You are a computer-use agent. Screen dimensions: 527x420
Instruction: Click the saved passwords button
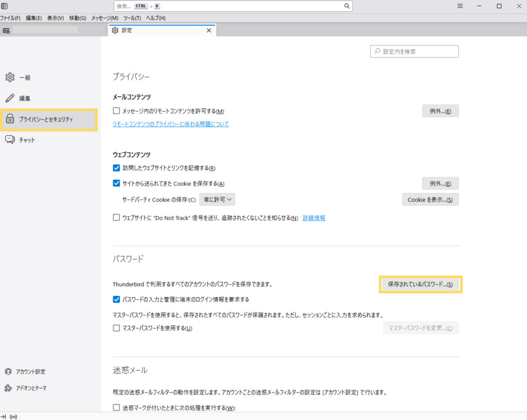(x=420, y=284)
